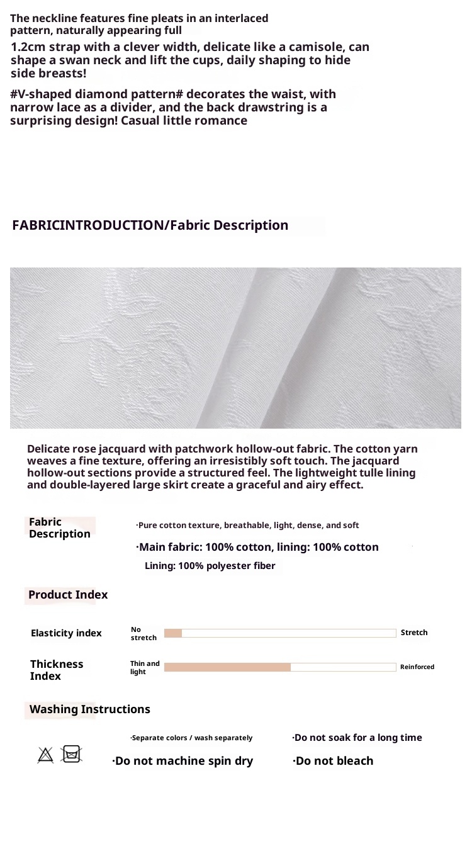Click the 'Do not bleach' text
This screenshot has width=472, height=868.
tap(334, 761)
